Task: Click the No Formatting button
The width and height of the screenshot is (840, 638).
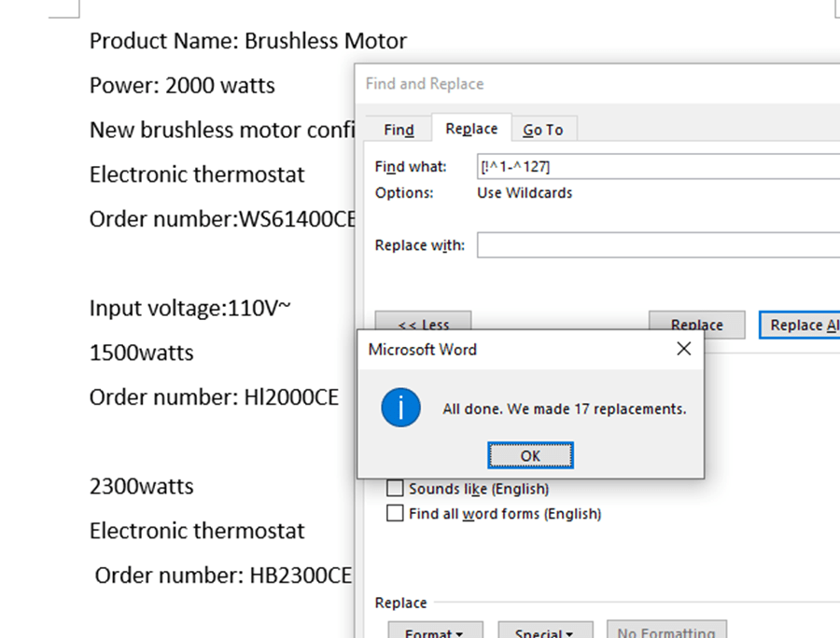Action: [665, 631]
